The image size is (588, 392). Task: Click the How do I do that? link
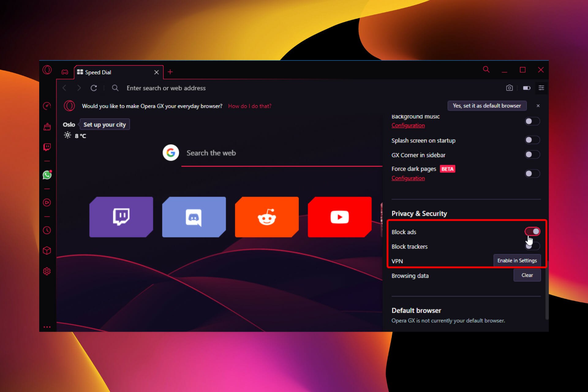(x=249, y=106)
